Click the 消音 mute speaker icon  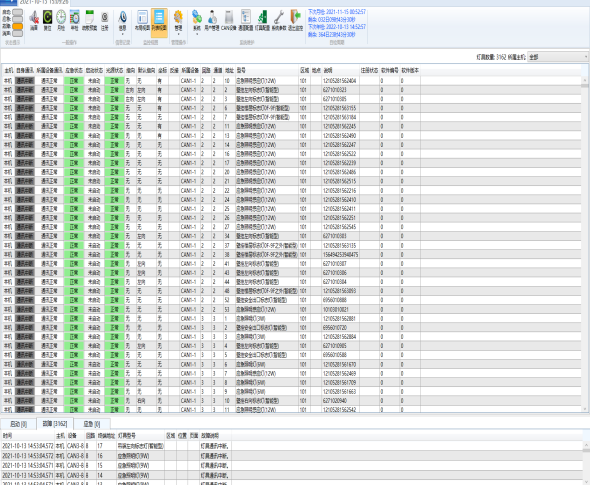tap(34, 21)
